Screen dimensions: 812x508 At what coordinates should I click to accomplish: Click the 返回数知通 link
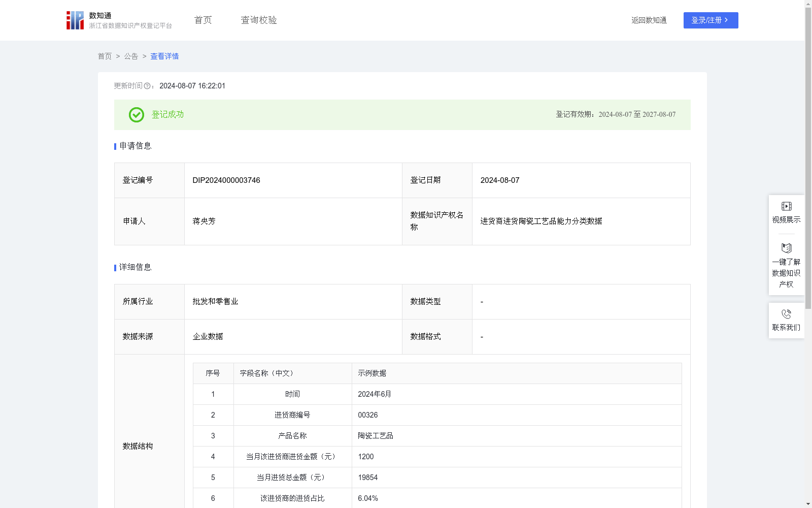click(649, 20)
